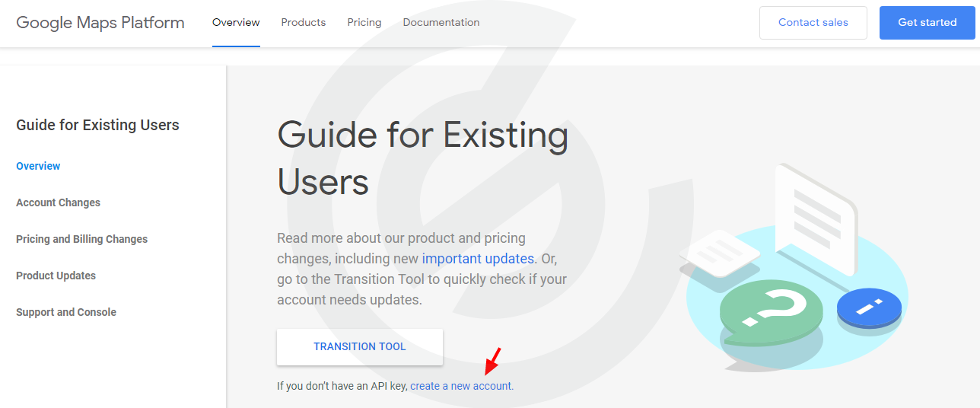Click the green question mark speech bubble illustration
980x408 pixels.
coord(772,311)
